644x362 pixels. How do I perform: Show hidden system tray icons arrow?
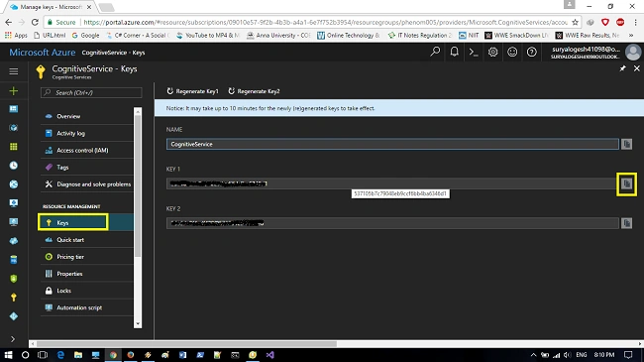[x=533, y=355]
